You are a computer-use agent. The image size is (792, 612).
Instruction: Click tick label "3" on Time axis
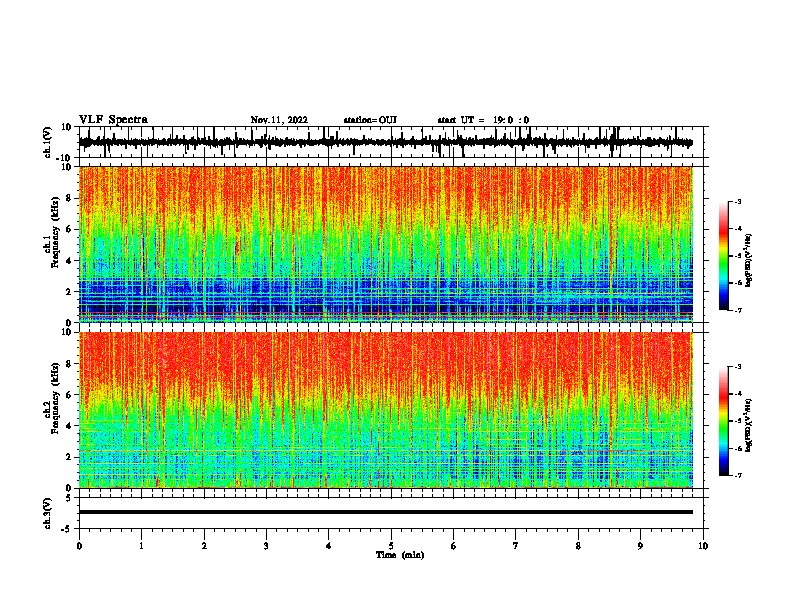[266, 546]
